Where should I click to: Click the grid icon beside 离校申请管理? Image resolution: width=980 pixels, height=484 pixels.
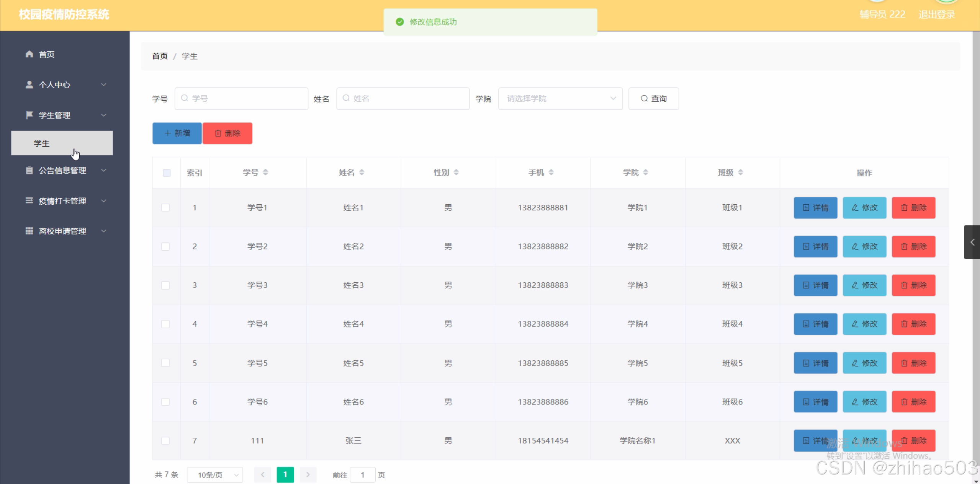tap(29, 231)
